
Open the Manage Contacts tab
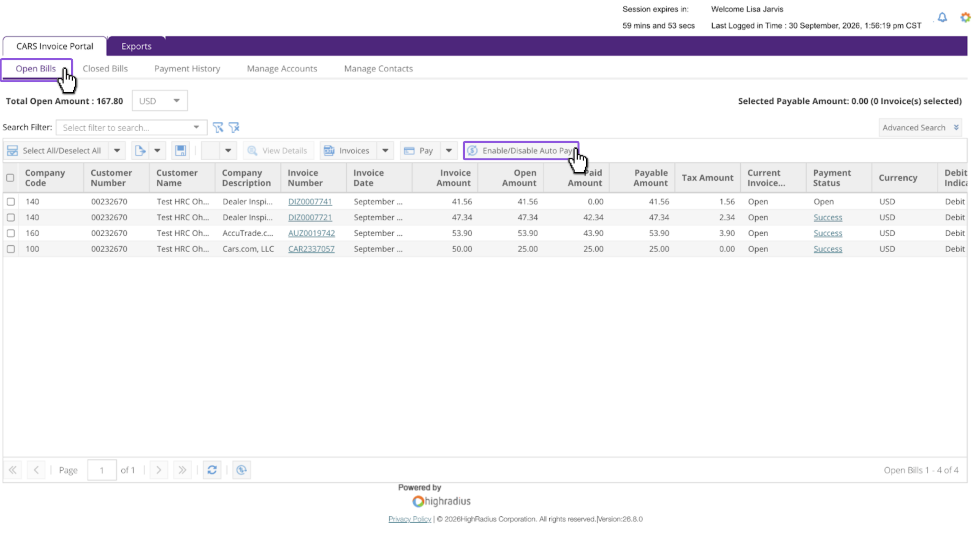click(x=378, y=69)
